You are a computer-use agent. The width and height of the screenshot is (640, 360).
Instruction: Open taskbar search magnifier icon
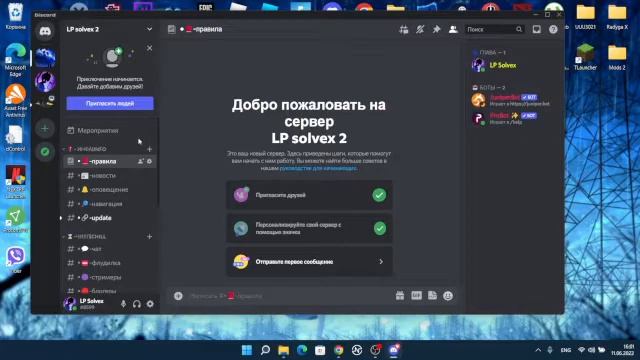tap(265, 350)
